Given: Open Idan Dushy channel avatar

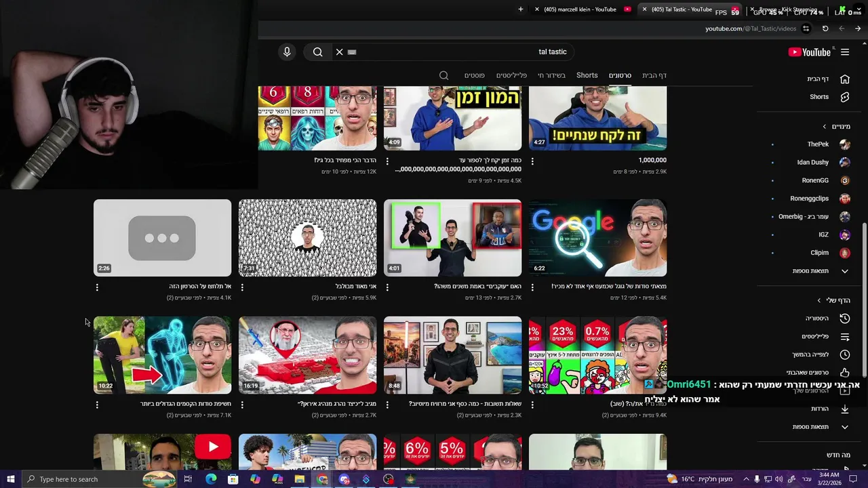Looking at the screenshot, I should [845, 163].
